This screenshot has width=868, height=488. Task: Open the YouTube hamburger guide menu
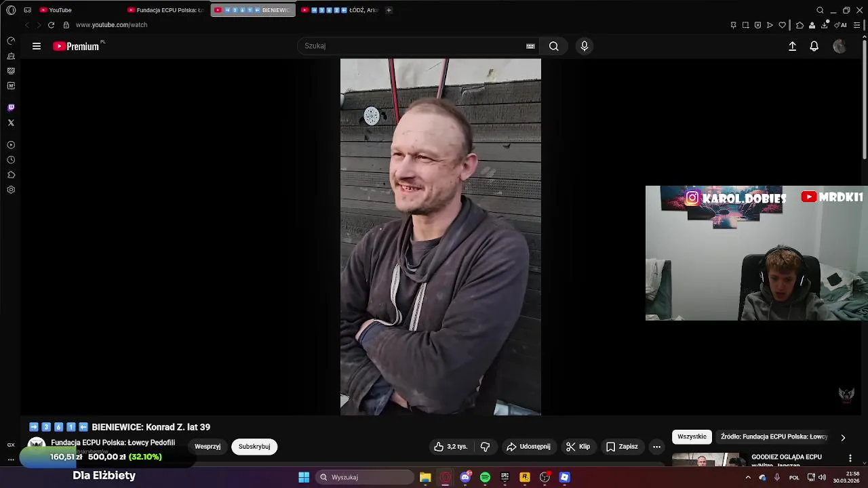(37, 46)
